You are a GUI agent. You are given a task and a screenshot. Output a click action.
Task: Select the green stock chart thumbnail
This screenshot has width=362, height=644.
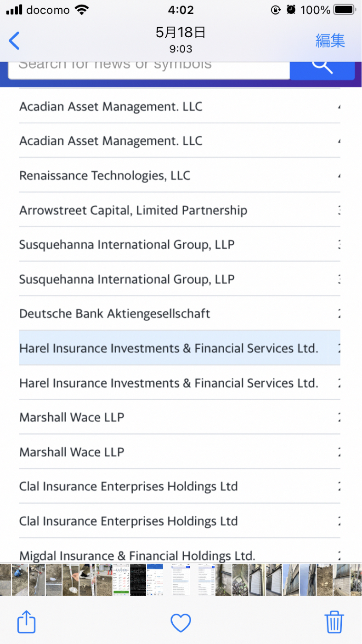121,579
